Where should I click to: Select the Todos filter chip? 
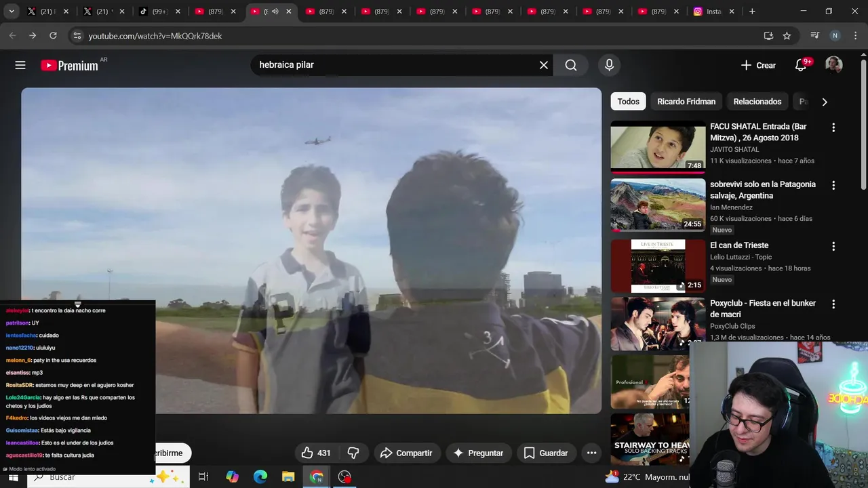point(628,102)
